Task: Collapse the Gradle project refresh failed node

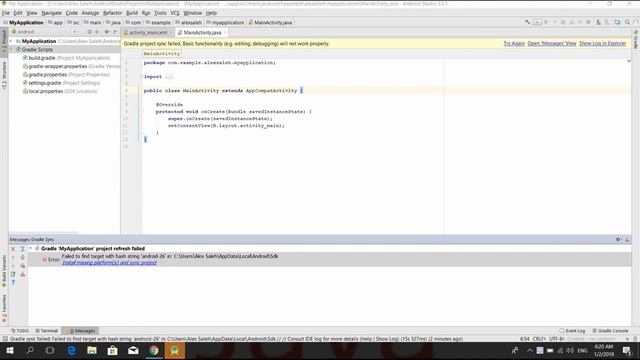Action: click(x=31, y=248)
